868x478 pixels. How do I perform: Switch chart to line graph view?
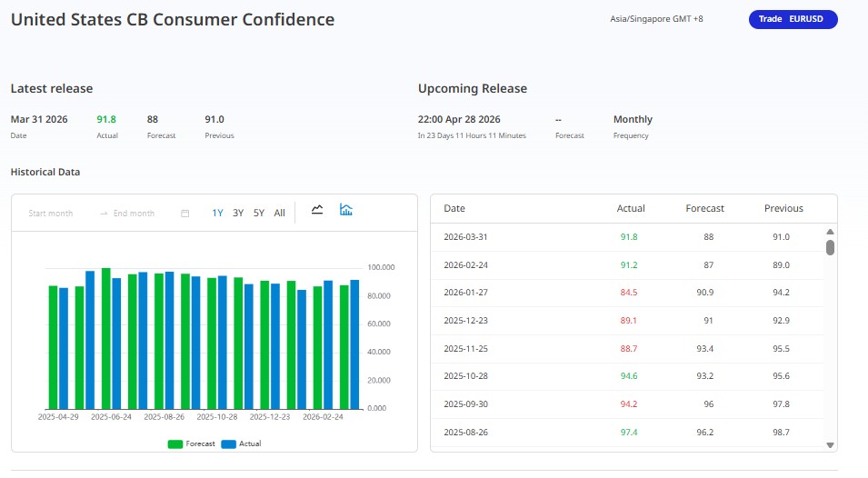pyautogui.click(x=317, y=210)
